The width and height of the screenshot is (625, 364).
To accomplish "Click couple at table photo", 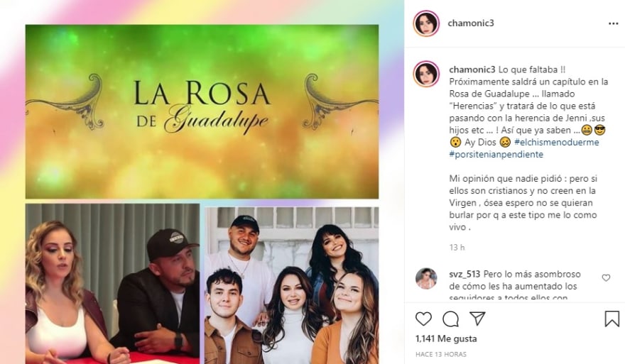I will pyautogui.click(x=112, y=284).
